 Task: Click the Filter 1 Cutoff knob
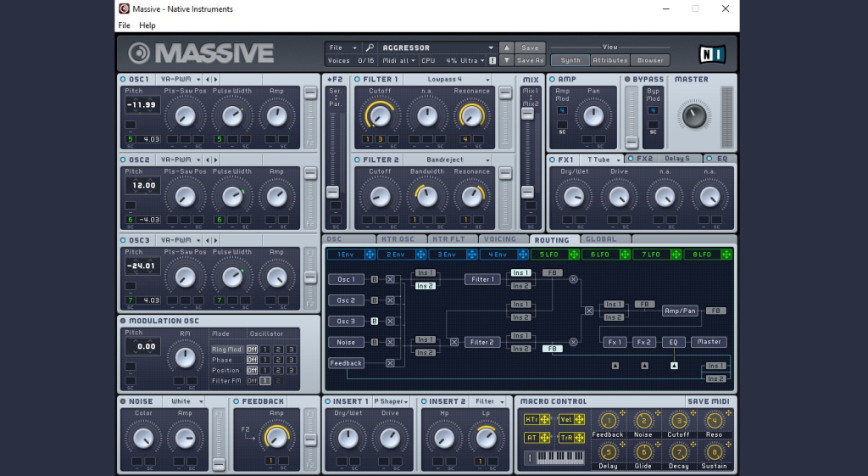(380, 115)
